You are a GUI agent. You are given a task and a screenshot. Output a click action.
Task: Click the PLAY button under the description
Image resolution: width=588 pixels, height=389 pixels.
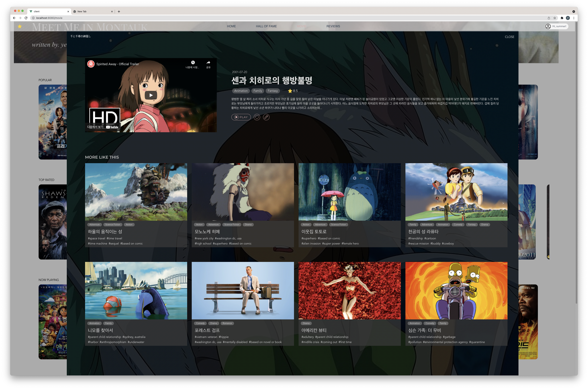pos(241,117)
